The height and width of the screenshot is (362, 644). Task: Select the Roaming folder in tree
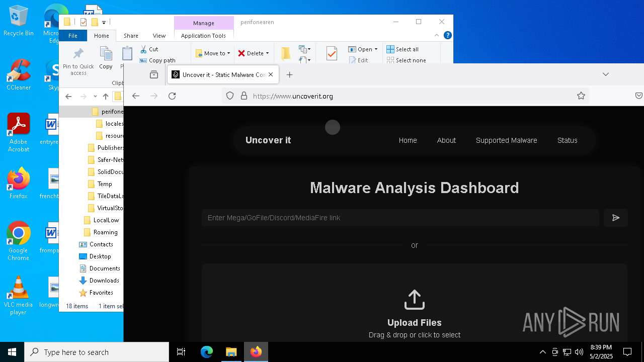point(105,232)
